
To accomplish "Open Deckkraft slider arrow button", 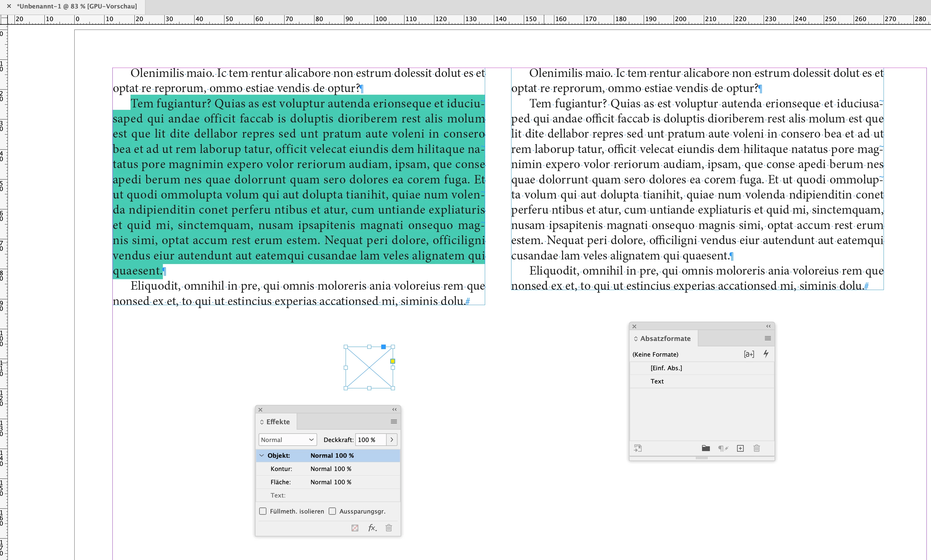I will (392, 440).
